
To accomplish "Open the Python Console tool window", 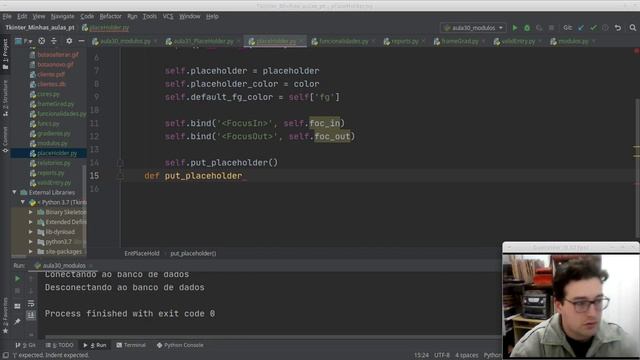I will point(180,345).
